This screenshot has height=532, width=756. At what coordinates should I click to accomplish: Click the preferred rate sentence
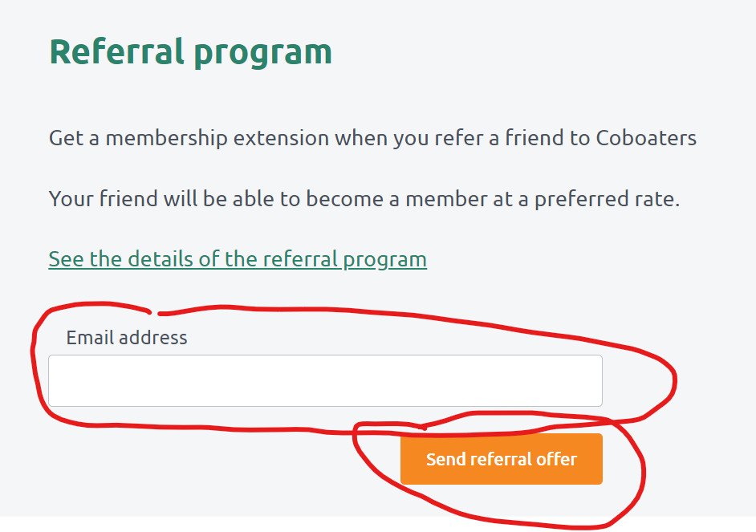point(364,198)
